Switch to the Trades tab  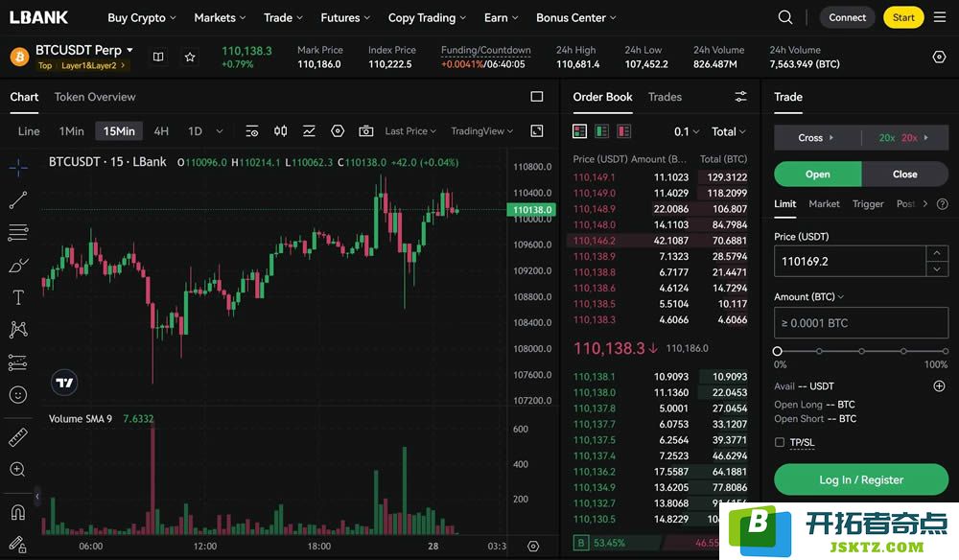click(x=665, y=97)
